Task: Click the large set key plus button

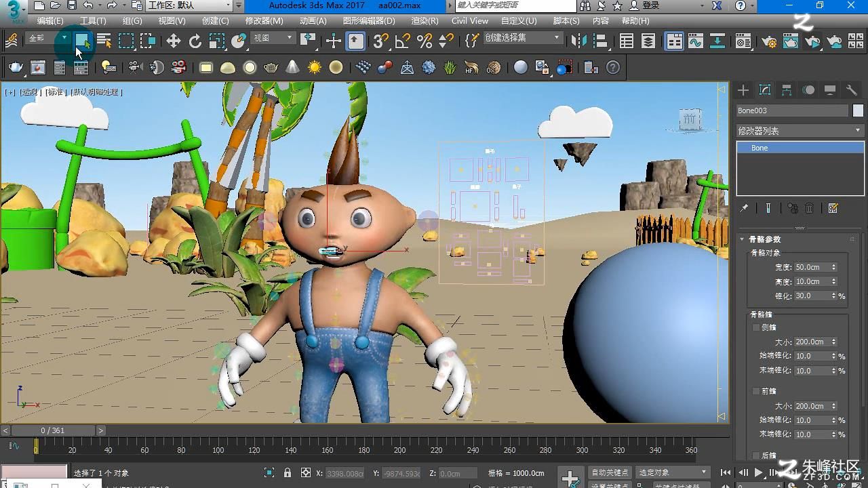Action: [570, 478]
